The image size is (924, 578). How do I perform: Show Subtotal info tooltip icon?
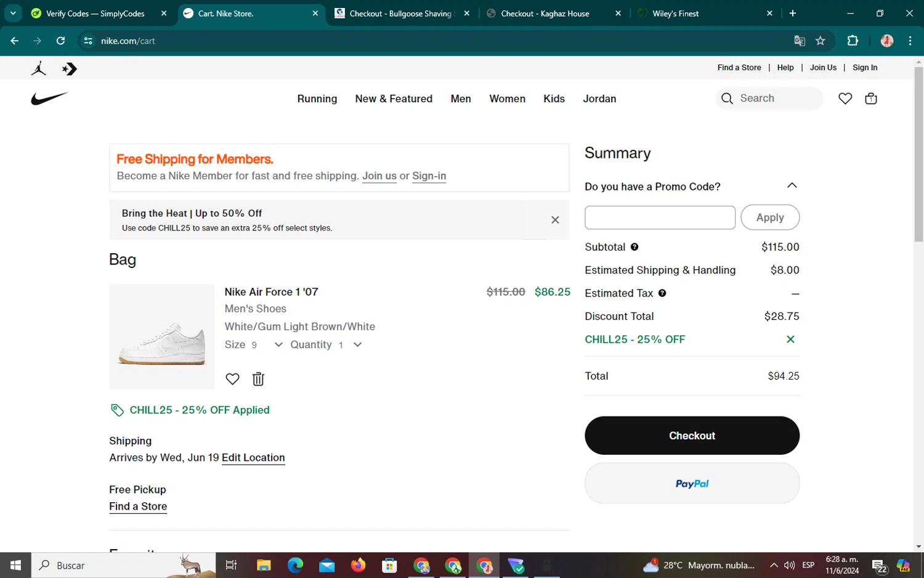click(x=634, y=247)
